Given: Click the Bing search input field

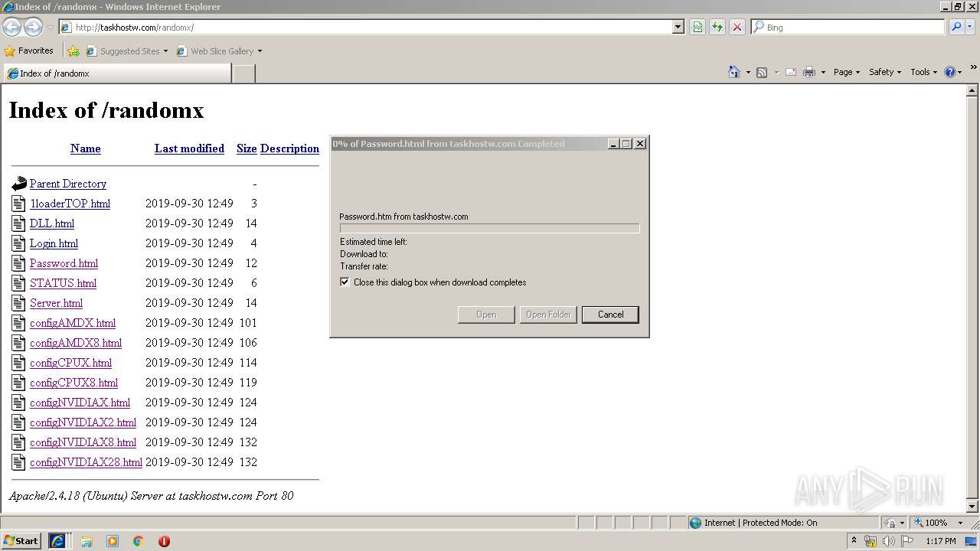Looking at the screenshot, I should (848, 27).
